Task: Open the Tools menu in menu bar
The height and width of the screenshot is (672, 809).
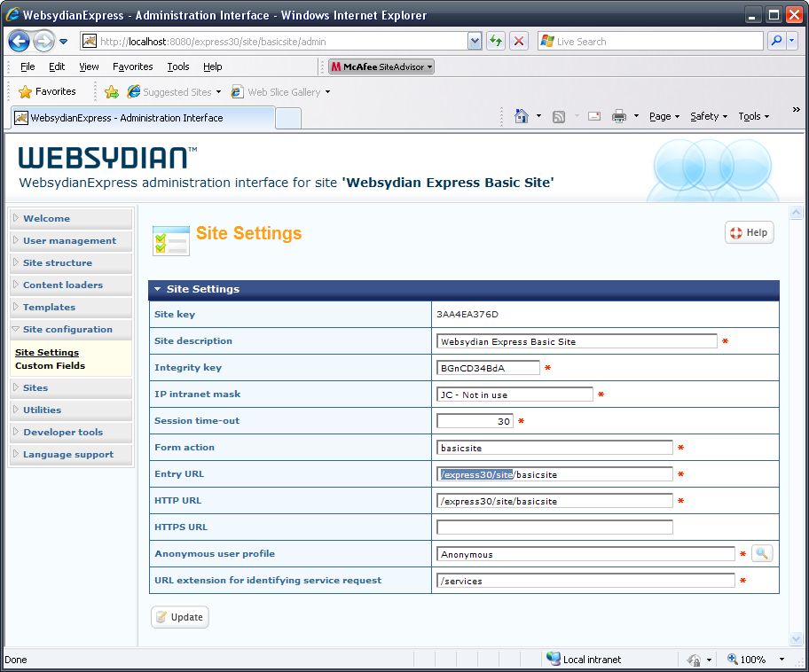Action: [x=178, y=66]
